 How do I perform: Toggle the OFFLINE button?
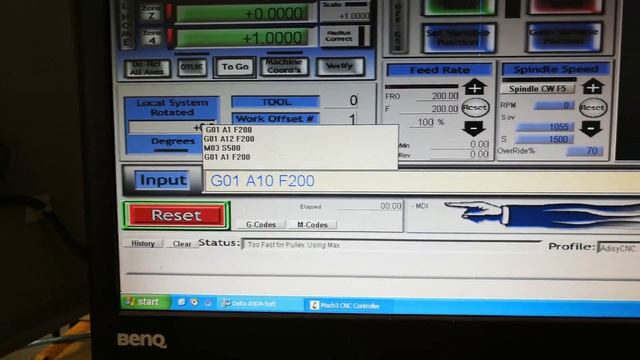coord(192,67)
